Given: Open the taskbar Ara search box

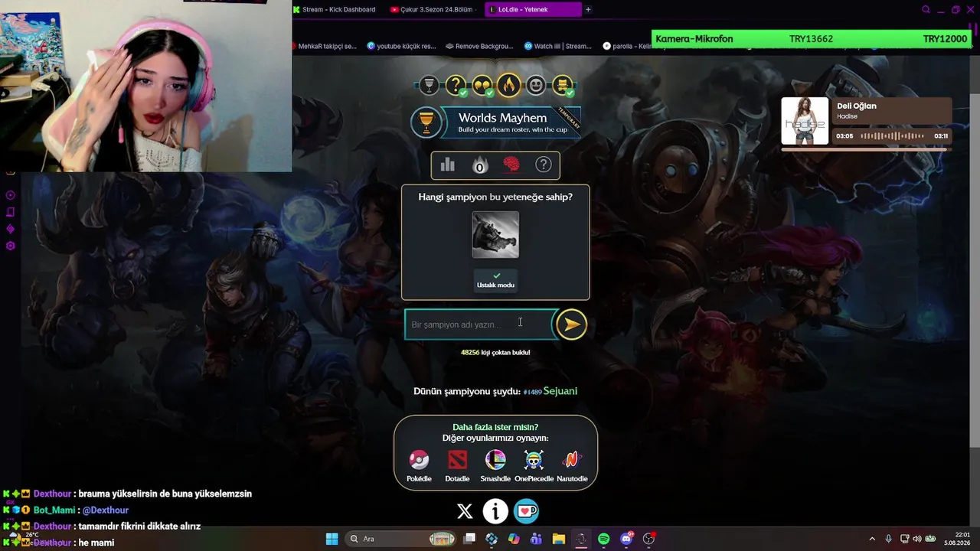Looking at the screenshot, I should coord(402,539).
